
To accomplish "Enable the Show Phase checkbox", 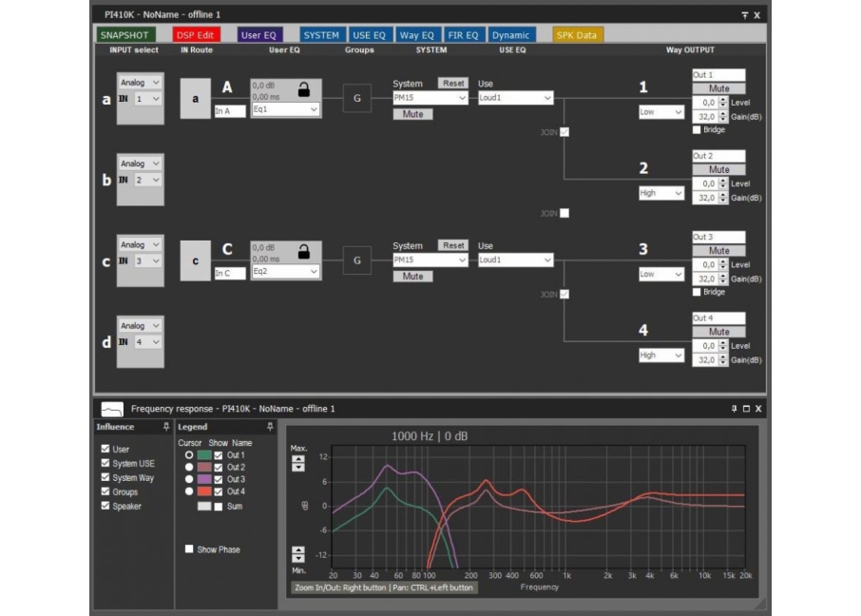I will coord(189,549).
